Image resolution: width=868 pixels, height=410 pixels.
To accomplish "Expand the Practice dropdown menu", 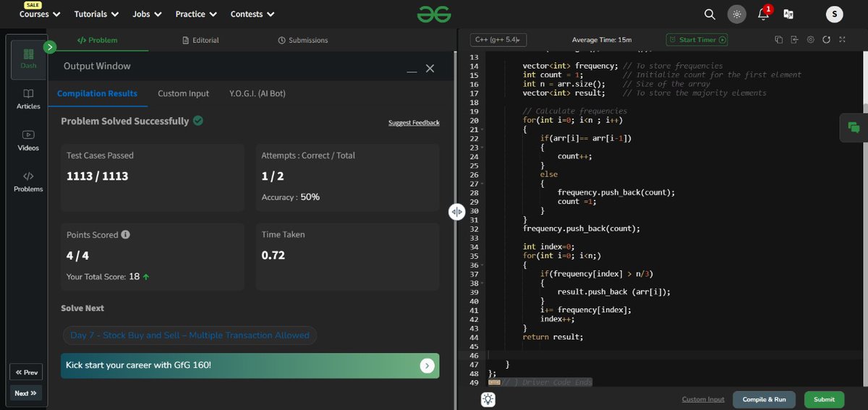I will [x=196, y=14].
